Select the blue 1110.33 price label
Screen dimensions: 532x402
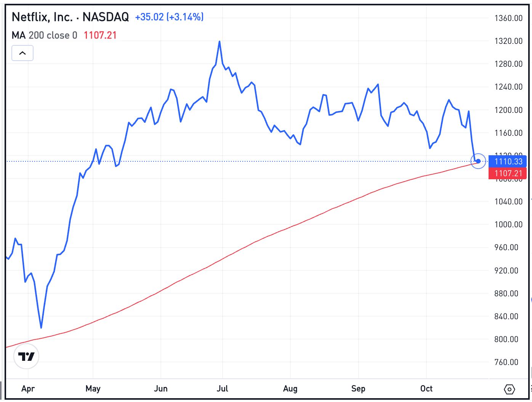tap(508, 161)
